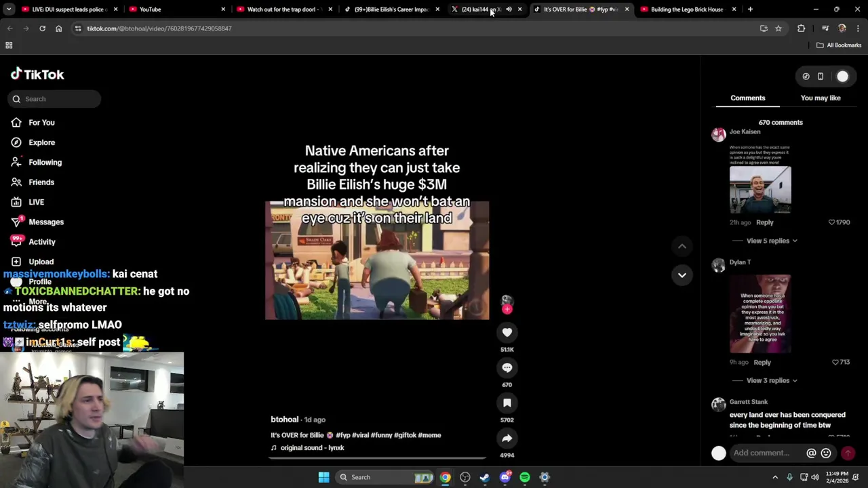Image resolution: width=868 pixels, height=488 pixels.
Task: Open the tab search dropdown arrow
Action: pyautogui.click(x=9, y=9)
